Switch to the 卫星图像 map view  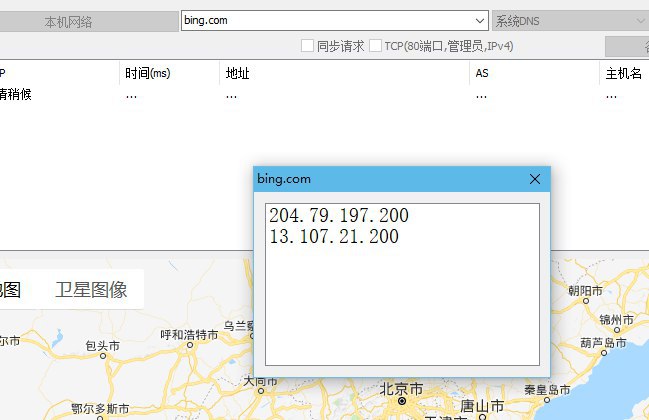point(91,290)
